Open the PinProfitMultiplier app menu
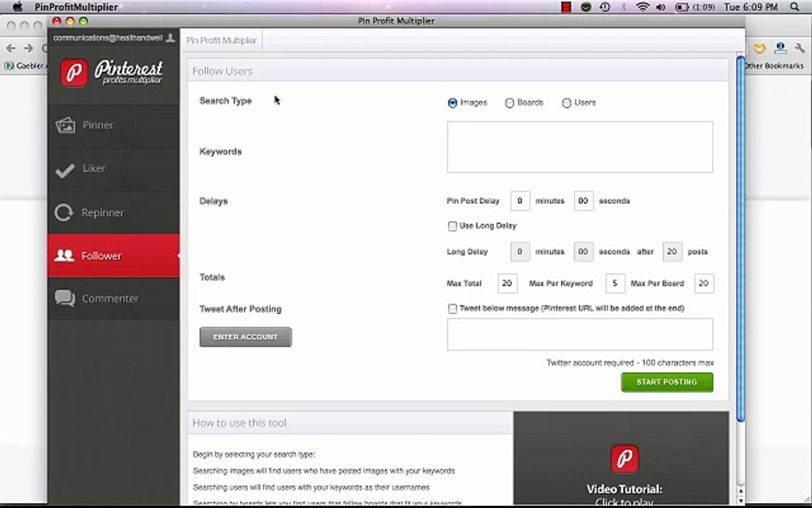 point(76,7)
